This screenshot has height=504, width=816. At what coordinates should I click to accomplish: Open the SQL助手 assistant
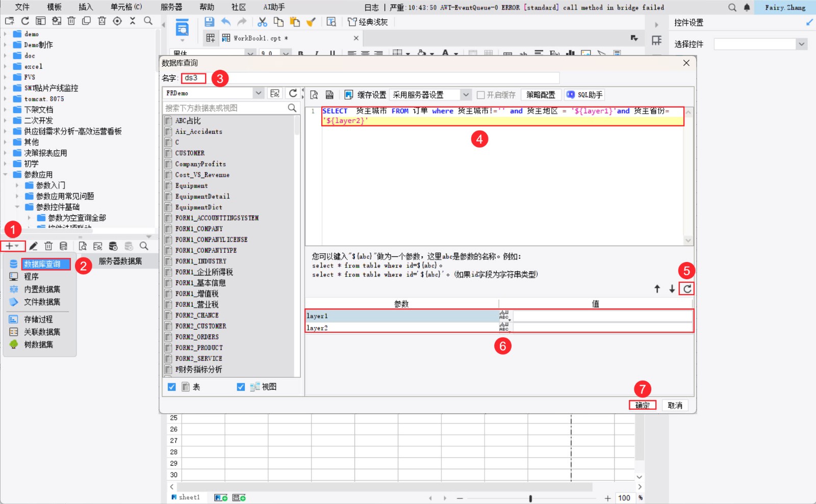coord(584,95)
